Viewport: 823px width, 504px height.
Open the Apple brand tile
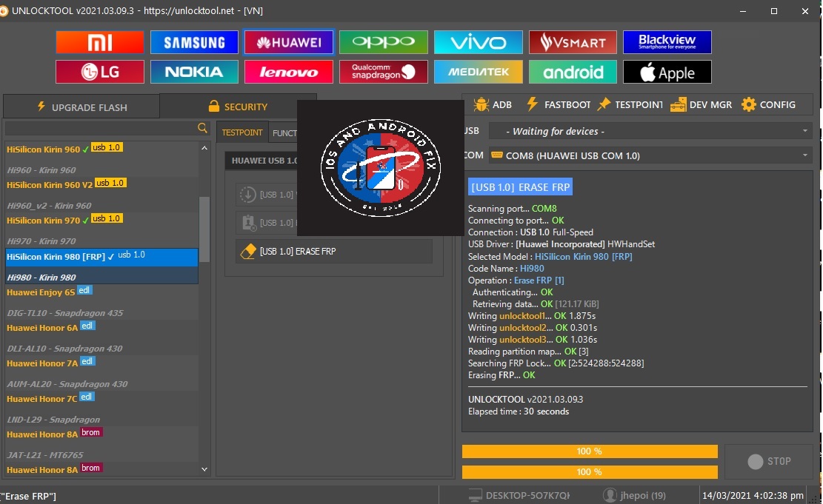[x=667, y=72]
